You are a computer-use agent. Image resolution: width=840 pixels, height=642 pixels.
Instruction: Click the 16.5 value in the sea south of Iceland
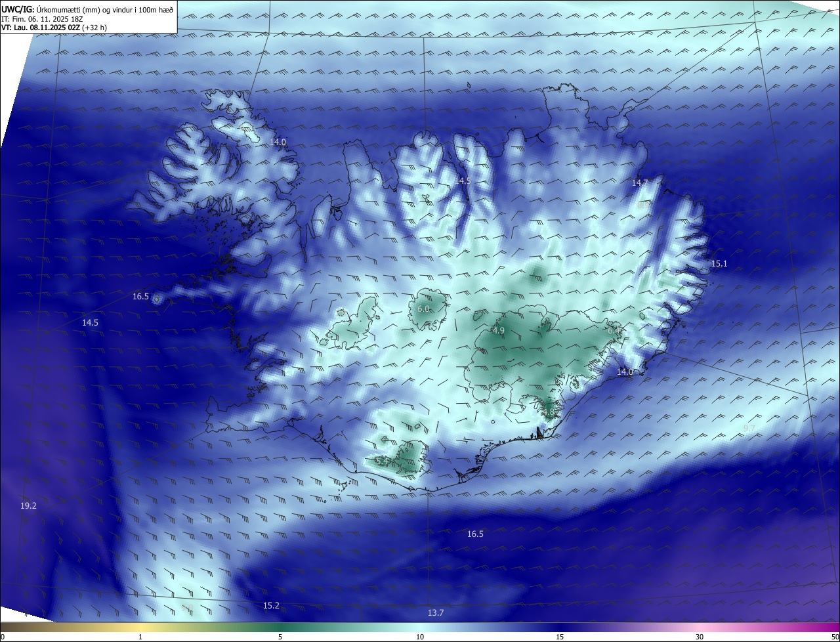pos(475,534)
